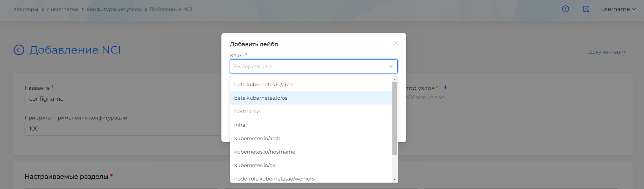Viewport: 644px width, 189px height.
Task: Select node-role.kubernetes.io/workers key
Action: click(x=274, y=178)
